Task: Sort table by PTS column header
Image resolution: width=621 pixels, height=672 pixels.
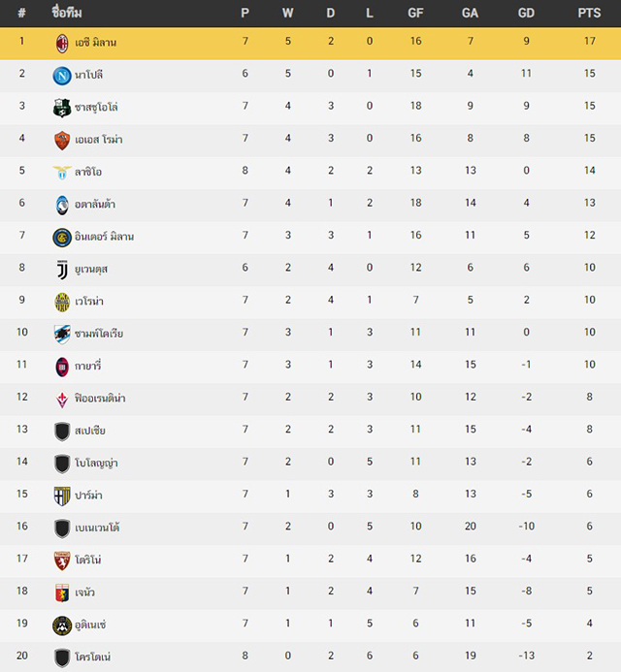Action: point(589,13)
